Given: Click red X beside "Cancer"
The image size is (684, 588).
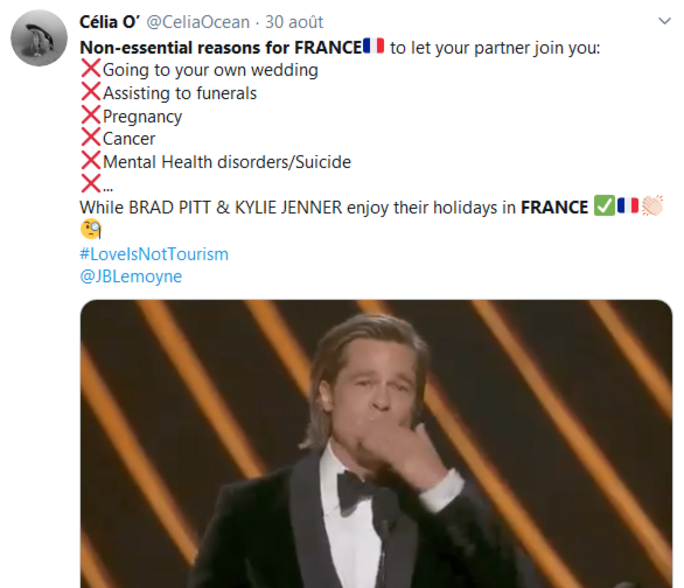Looking at the screenshot, I should [x=90, y=139].
